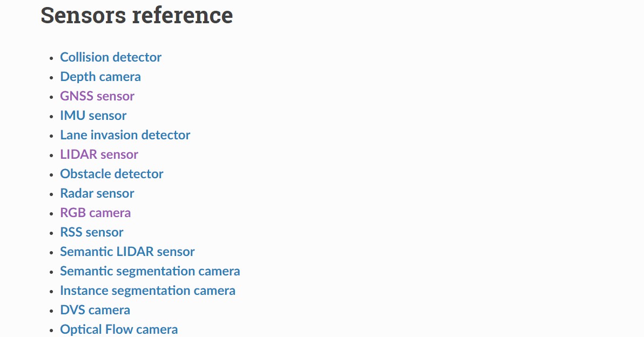Open Semantic LIDAR sensor link

pyautogui.click(x=128, y=252)
